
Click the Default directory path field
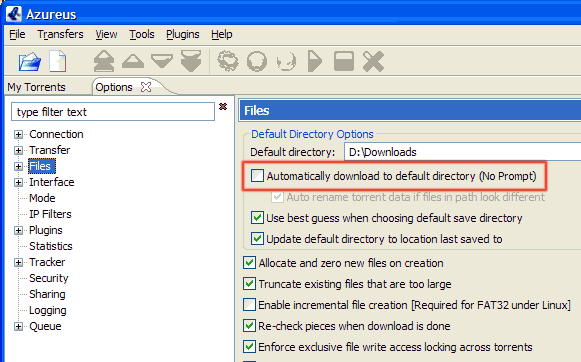(463, 152)
